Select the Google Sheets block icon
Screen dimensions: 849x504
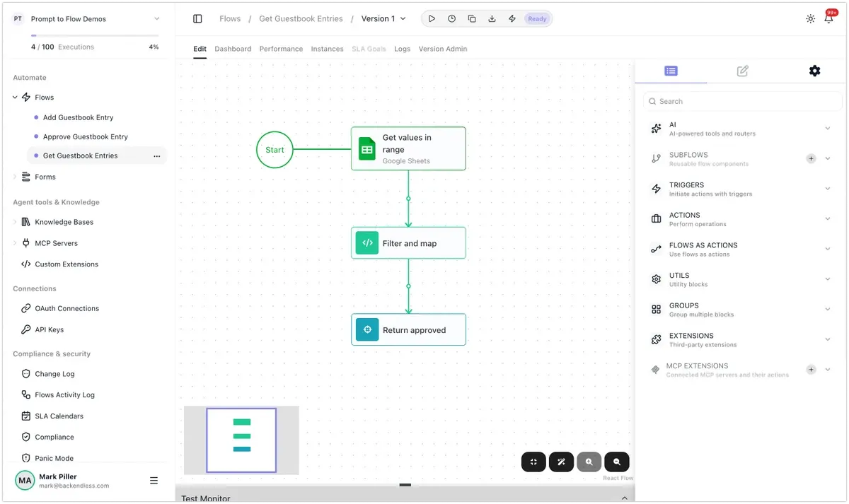[367, 148]
